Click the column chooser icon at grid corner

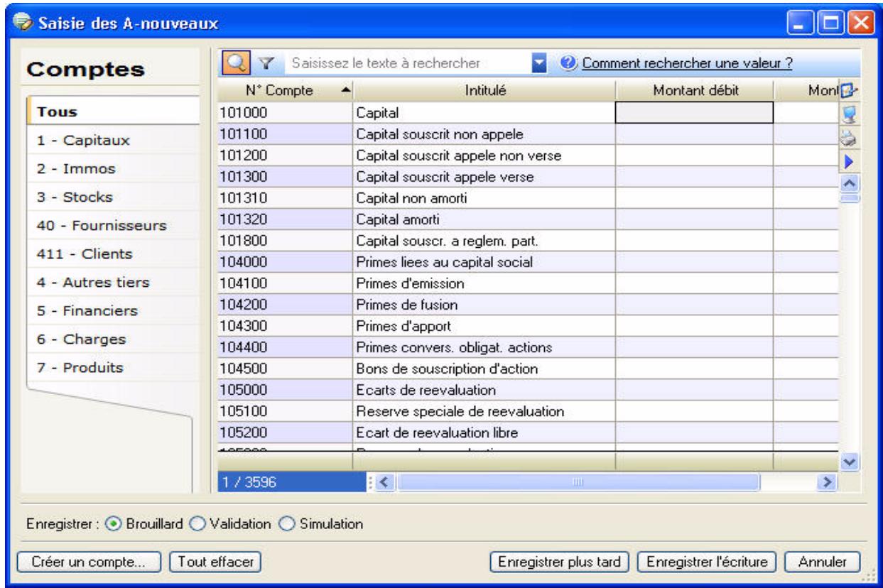[850, 91]
